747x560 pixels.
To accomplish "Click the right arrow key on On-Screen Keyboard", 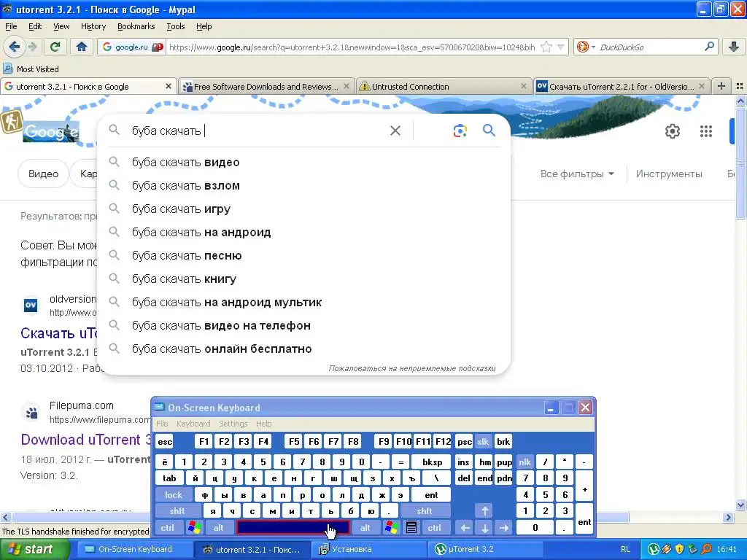I will coord(504,527).
